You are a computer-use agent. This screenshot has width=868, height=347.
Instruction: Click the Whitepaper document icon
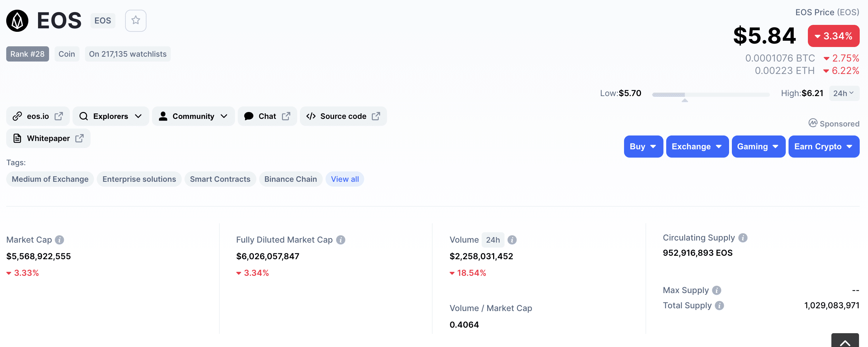coord(17,138)
